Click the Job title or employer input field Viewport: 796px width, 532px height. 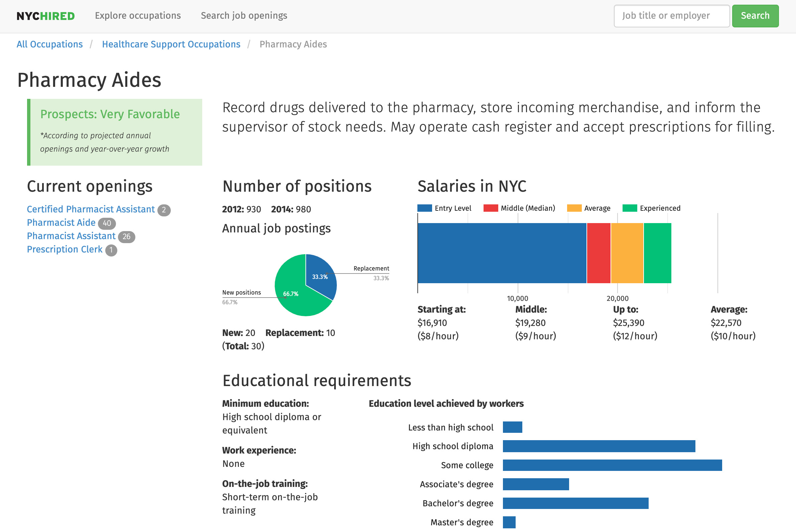671,16
